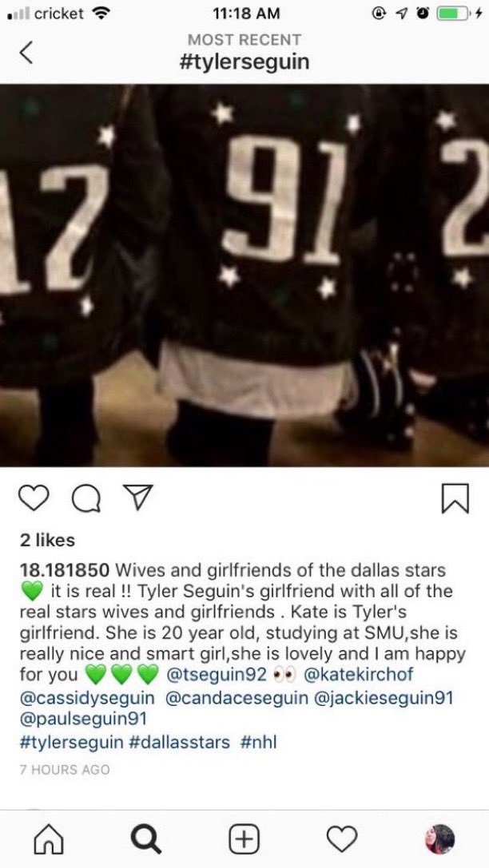Open Activity heart tab in bottom bar
Viewport: 489px width, 868px height.
(x=342, y=840)
